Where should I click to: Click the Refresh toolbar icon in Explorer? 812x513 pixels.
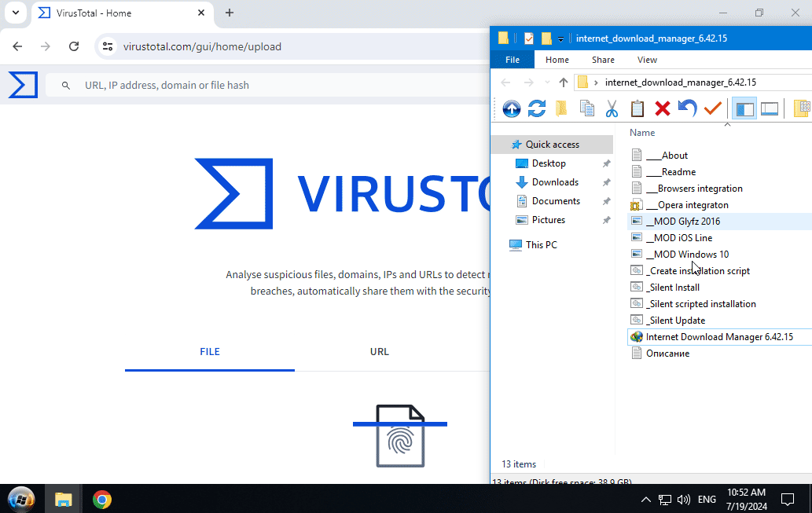tap(537, 108)
